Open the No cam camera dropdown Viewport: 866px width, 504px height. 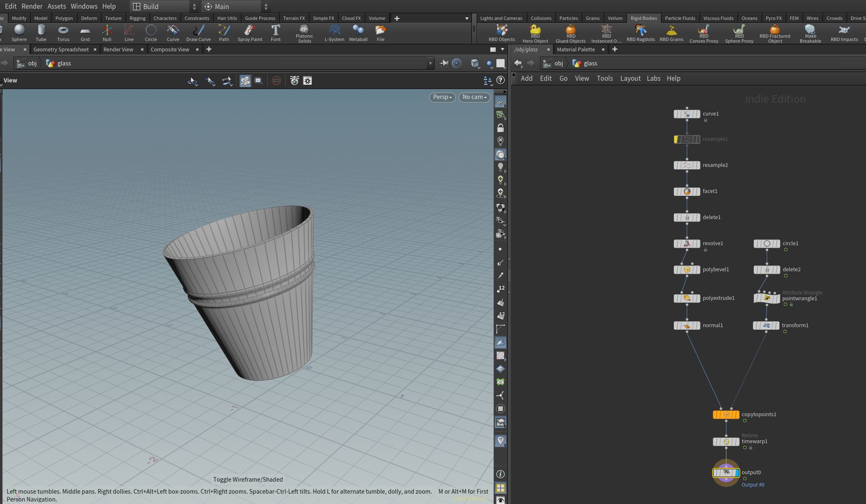[x=474, y=97]
